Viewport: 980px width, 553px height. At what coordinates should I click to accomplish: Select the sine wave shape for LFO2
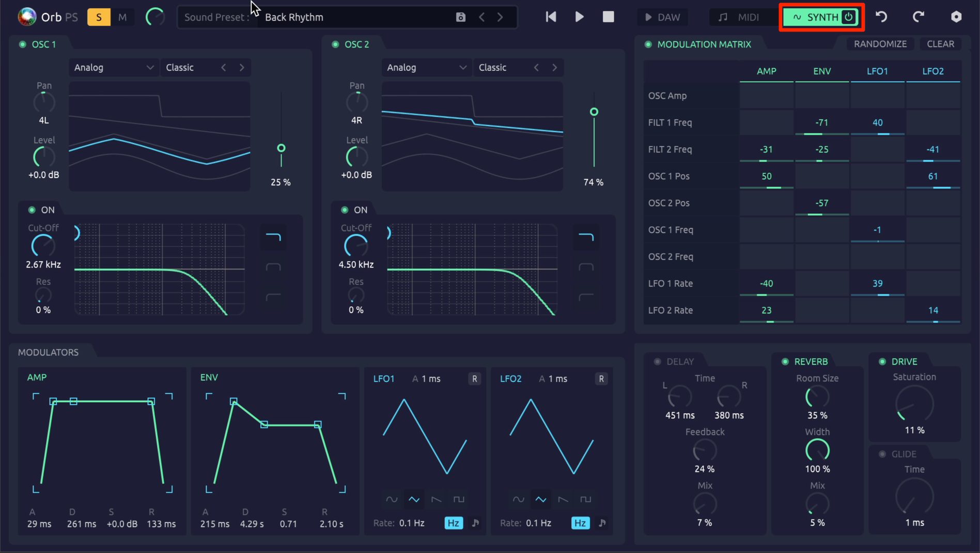pyautogui.click(x=518, y=499)
